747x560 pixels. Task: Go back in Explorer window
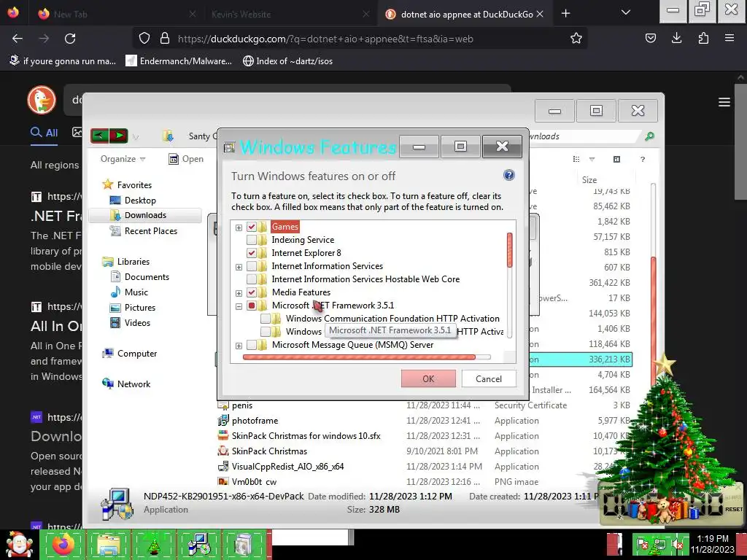99,136
